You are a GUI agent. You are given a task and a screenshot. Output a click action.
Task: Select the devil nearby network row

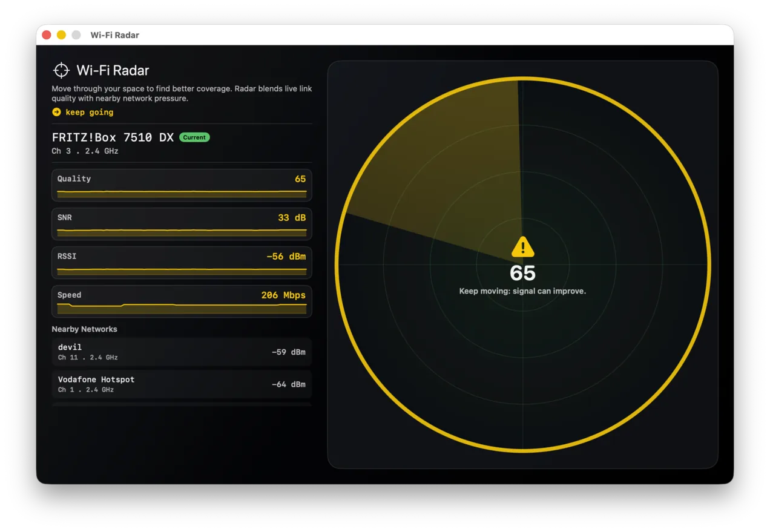[182, 352]
